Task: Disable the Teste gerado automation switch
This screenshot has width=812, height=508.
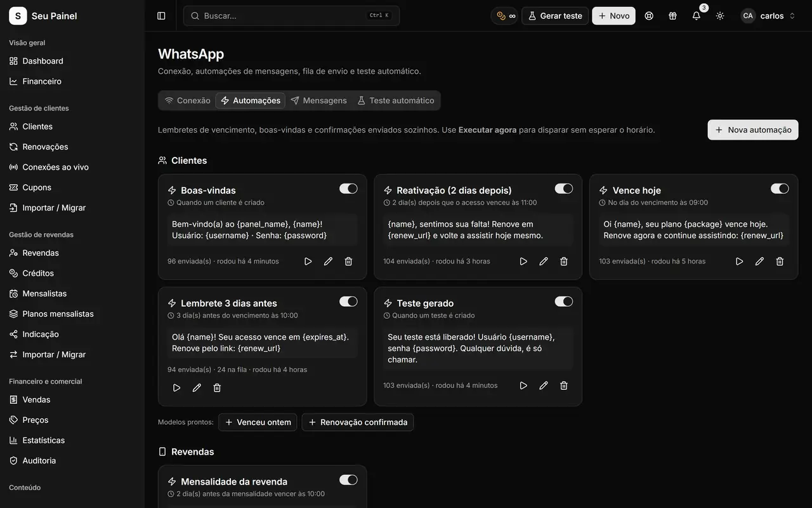Action: [564, 302]
